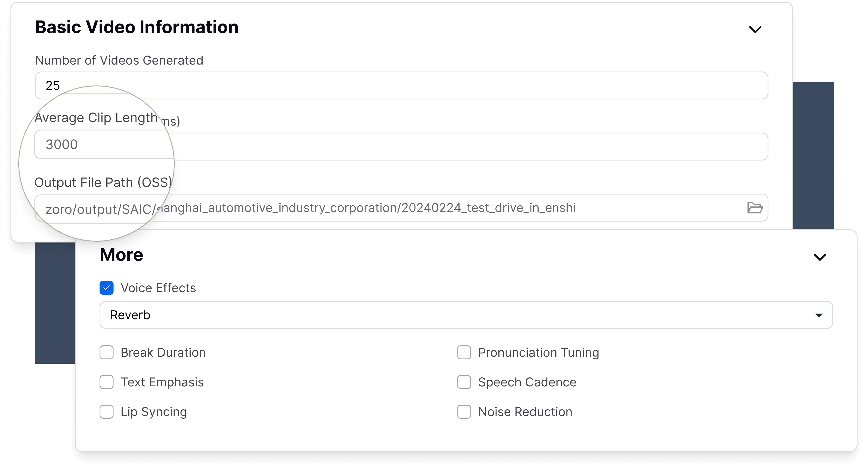
Task: Collapse the More section chevron
Action: 820,257
